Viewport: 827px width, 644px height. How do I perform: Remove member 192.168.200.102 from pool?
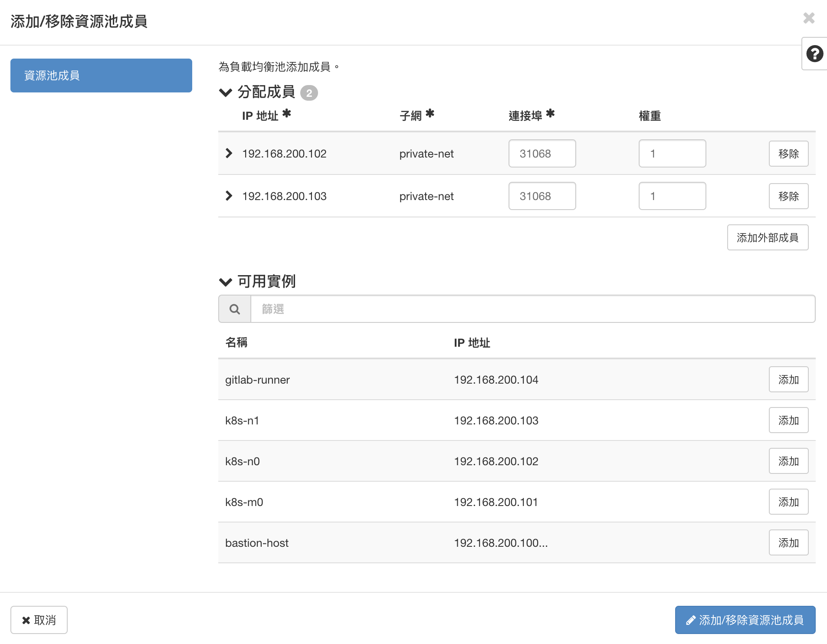[788, 154]
